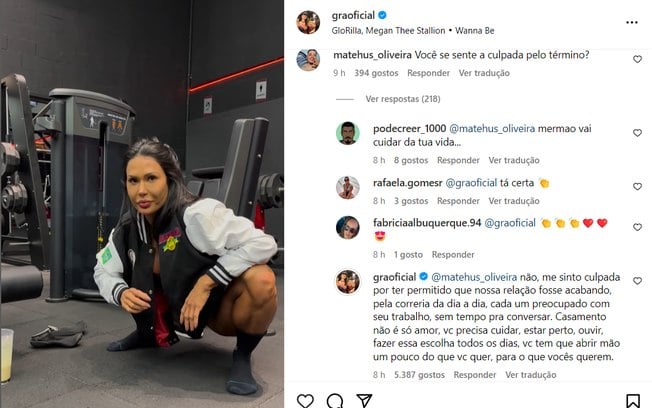Open the three-dots more options menu

tap(632, 22)
